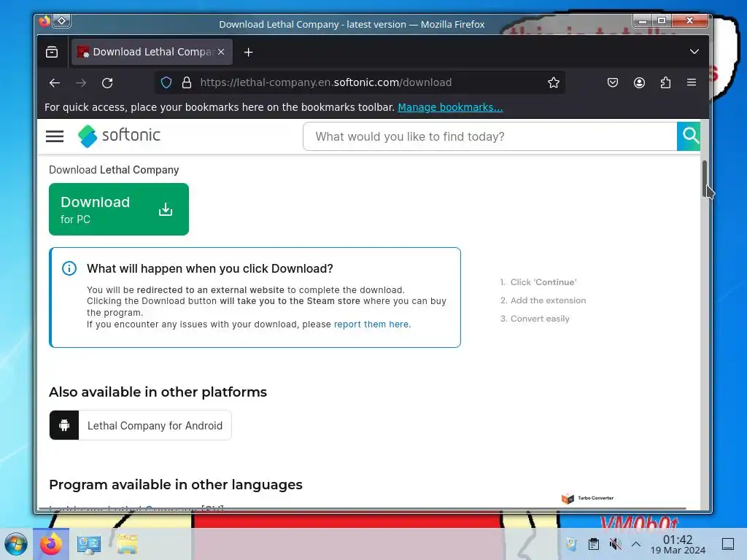This screenshot has height=560, width=747.
Task: Click the page vertical scrollbar thumb
Action: (x=704, y=179)
